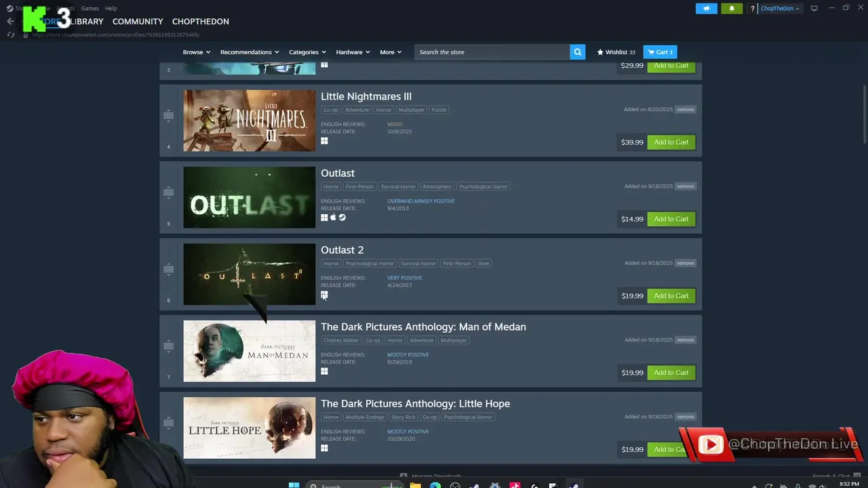This screenshot has height=488, width=868.
Task: Click the Windows platform icon under Little Hope
Action: click(324, 448)
